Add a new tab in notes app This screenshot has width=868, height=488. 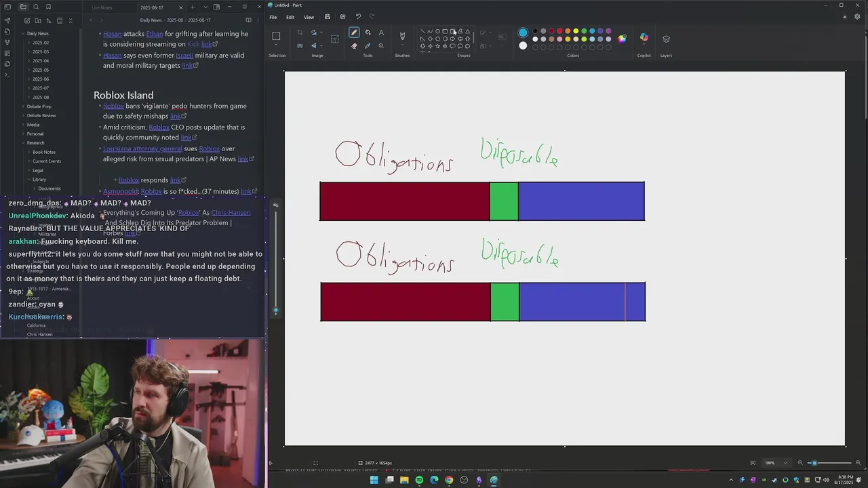(191, 7)
